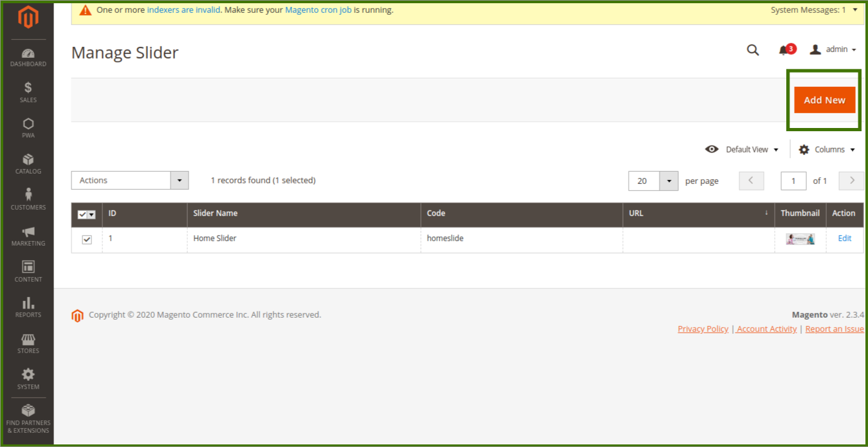Open the Customers sidebar menu
The width and height of the screenshot is (868, 447).
(x=28, y=200)
